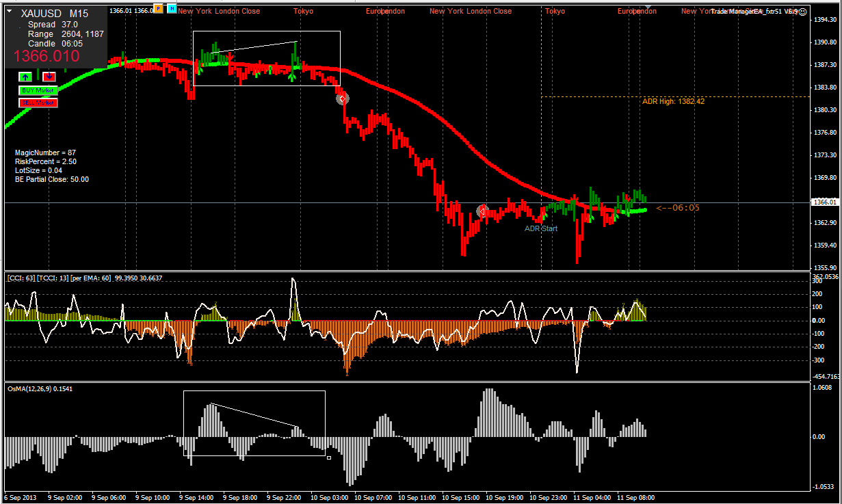Image resolution: width=842 pixels, height=504 pixels.
Task: Click the XAUUSD M15 symbol title
Action: [x=55, y=13]
